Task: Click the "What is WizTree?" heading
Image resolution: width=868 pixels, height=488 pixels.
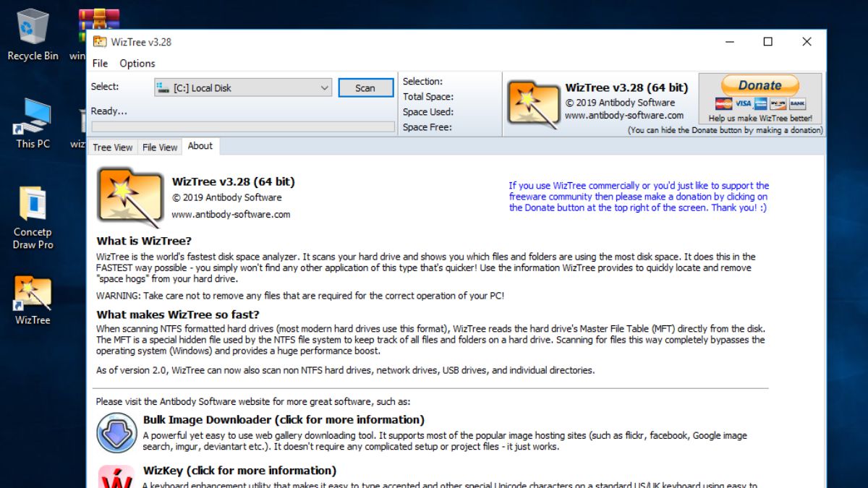Action: tap(144, 241)
